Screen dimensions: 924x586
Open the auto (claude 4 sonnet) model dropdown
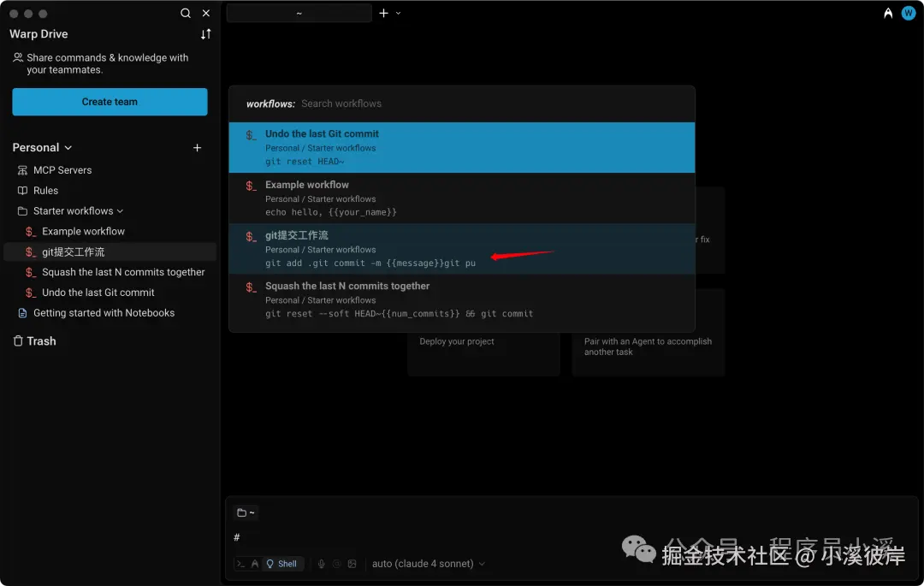429,564
